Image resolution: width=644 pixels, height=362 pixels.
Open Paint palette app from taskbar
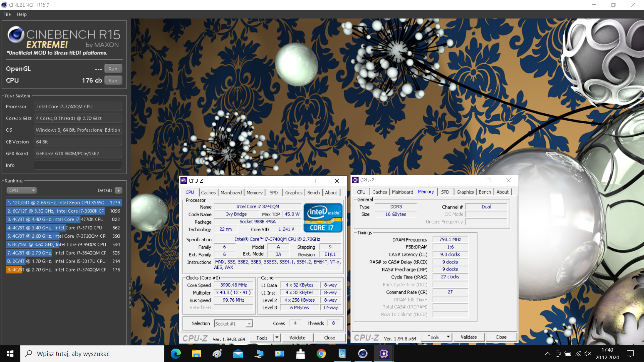[x=217, y=354]
